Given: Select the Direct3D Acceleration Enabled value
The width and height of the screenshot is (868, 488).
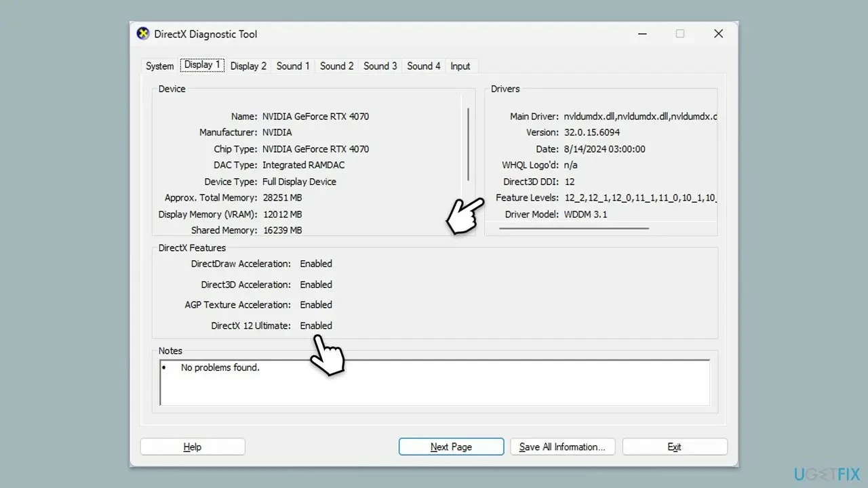Looking at the screenshot, I should pyautogui.click(x=316, y=285).
